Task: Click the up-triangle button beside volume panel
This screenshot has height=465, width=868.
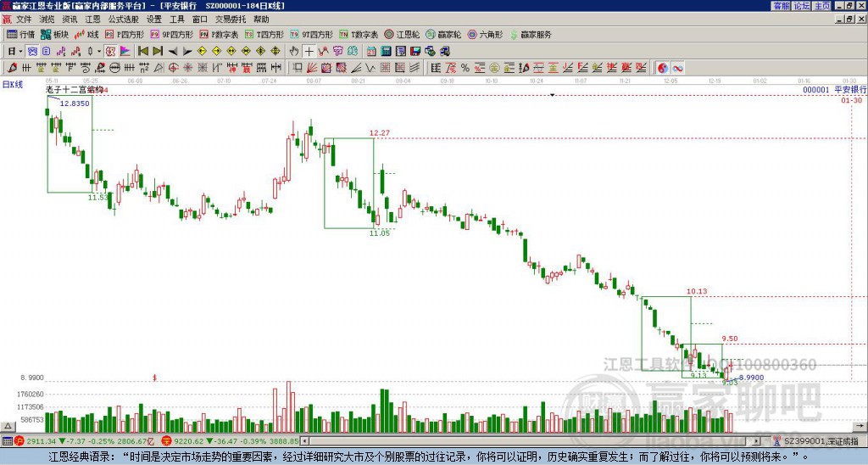Action: pyautogui.click(x=8, y=426)
